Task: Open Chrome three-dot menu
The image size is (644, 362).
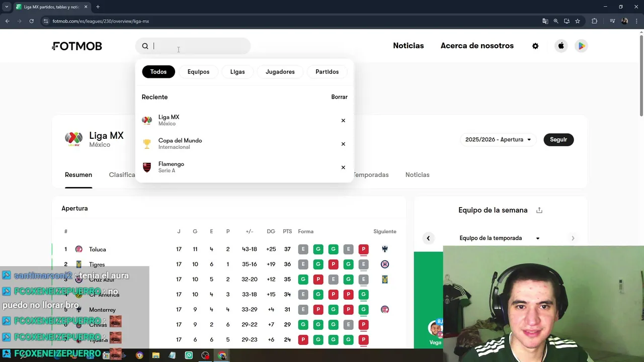Action: (x=636, y=21)
